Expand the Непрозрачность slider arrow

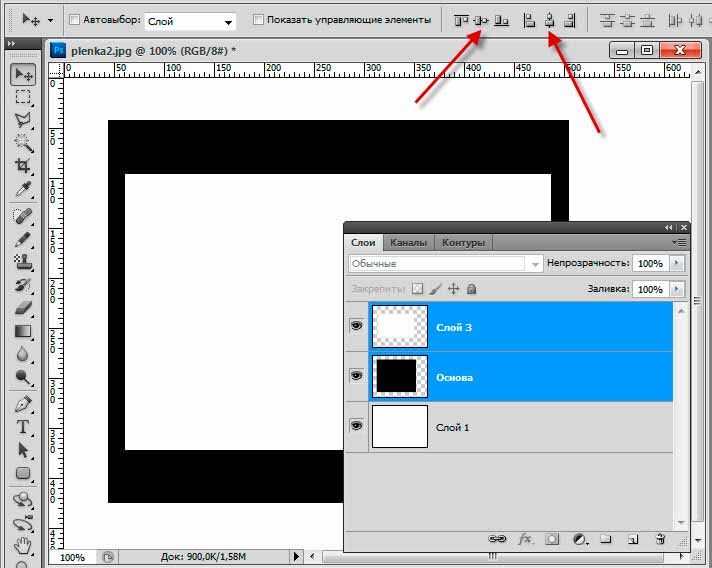click(x=677, y=263)
